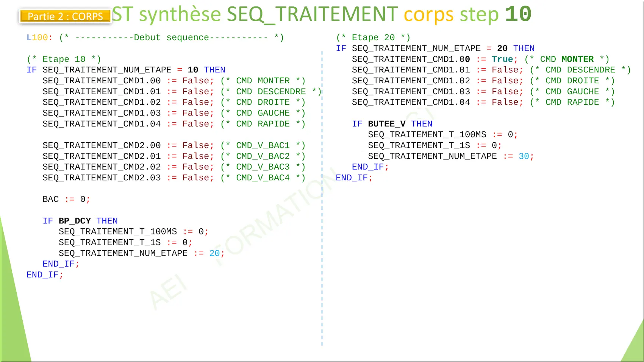Select the 'IF BUTEE_V THEN' condition

click(392, 124)
